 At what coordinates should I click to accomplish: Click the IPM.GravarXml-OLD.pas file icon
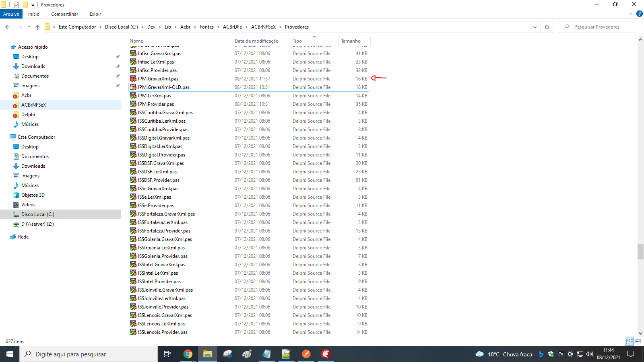[133, 87]
